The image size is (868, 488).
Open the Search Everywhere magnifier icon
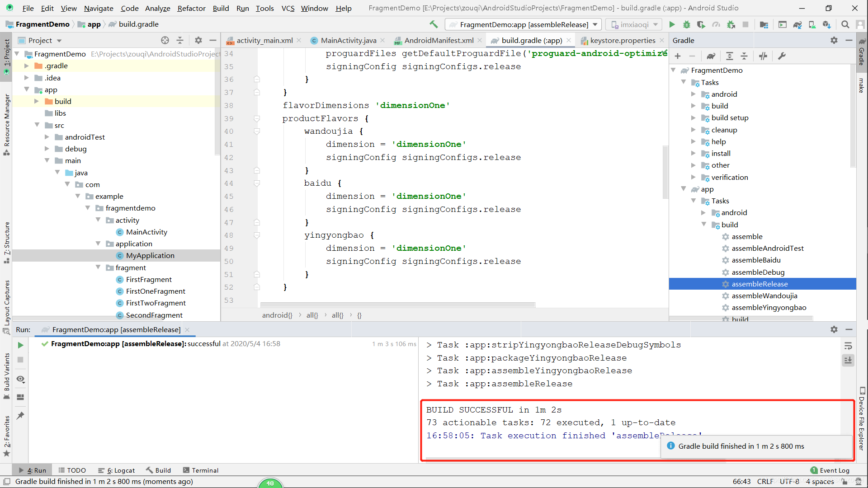point(845,24)
